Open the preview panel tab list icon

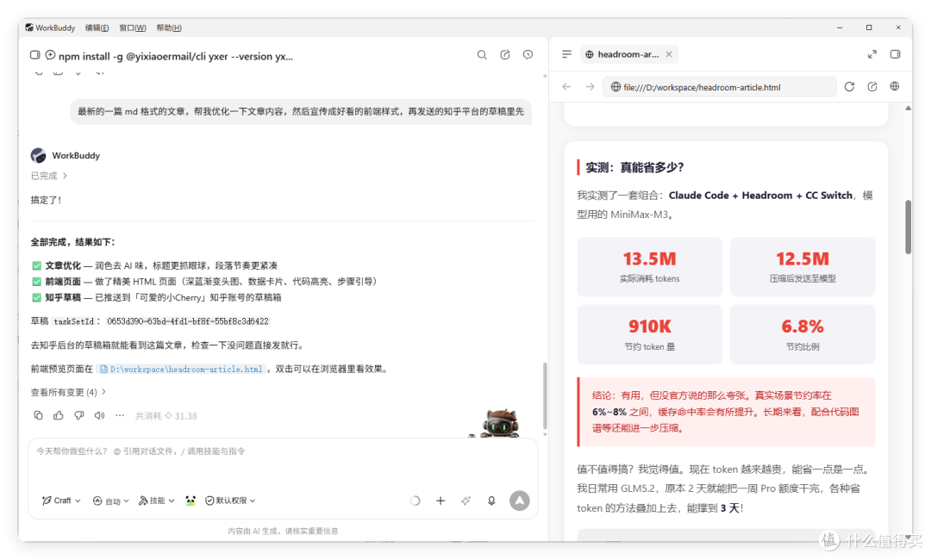point(566,54)
